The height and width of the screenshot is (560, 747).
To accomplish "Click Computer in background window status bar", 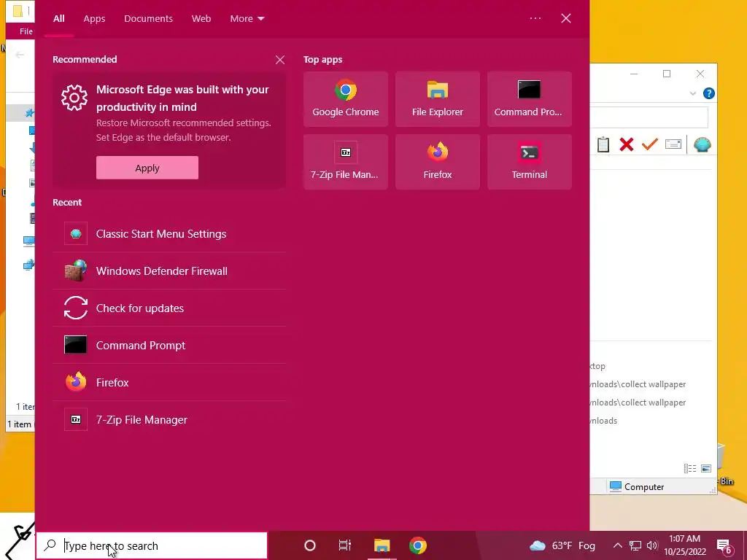I will [637, 486].
